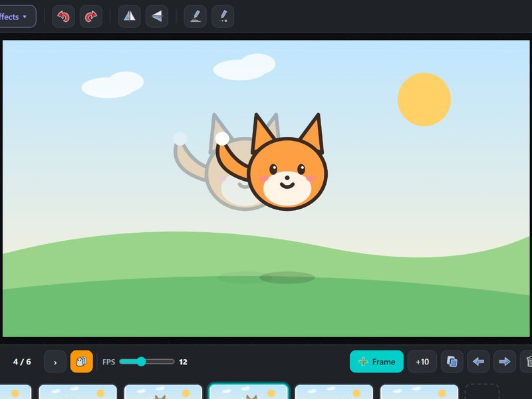Click the duplicate frame icon
Image resolution: width=532 pixels, height=399 pixels.
[x=452, y=362]
